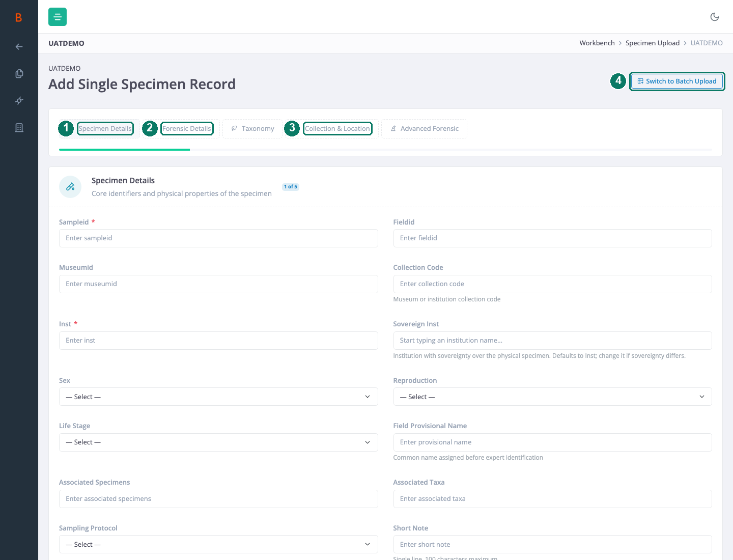The width and height of the screenshot is (733, 560).
Task: Click the test tube Specimen Details section icon
Action: pyautogui.click(x=70, y=187)
